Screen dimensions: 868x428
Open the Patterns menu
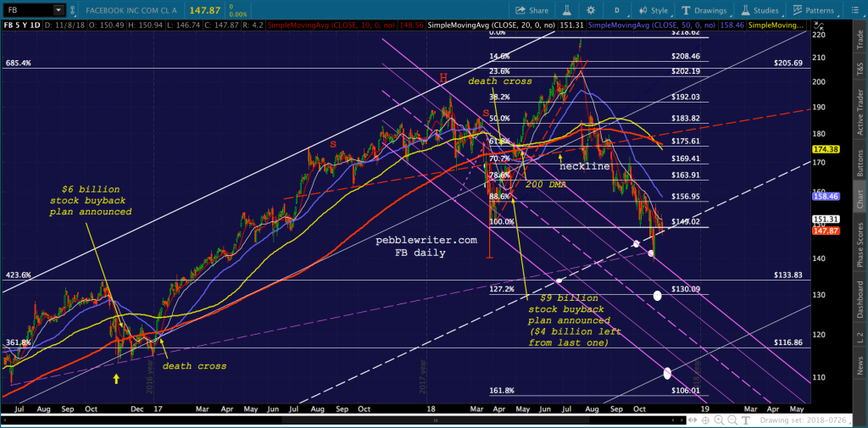click(x=813, y=10)
